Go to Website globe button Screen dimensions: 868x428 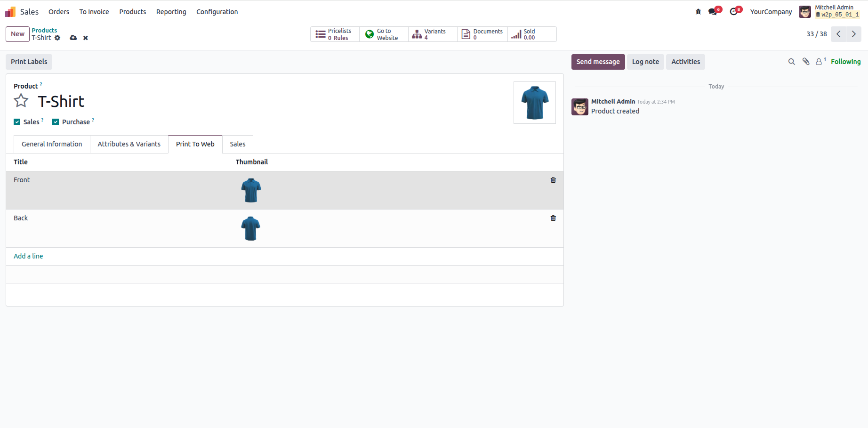(384, 34)
